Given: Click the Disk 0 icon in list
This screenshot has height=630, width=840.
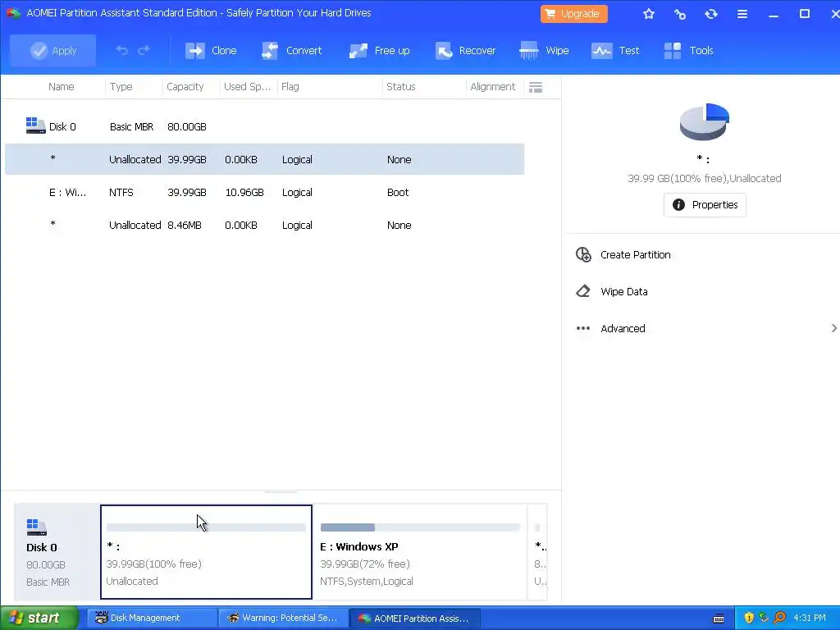Looking at the screenshot, I should point(35,126).
